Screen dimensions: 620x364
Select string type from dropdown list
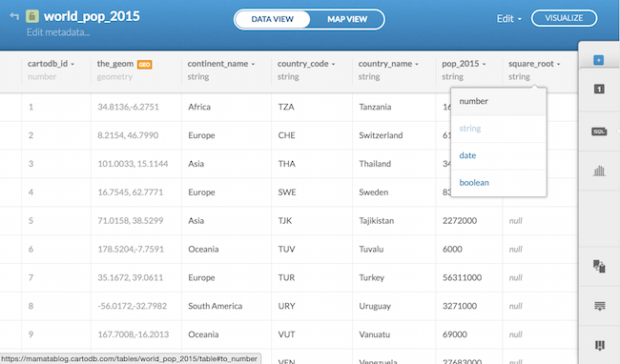point(499,129)
